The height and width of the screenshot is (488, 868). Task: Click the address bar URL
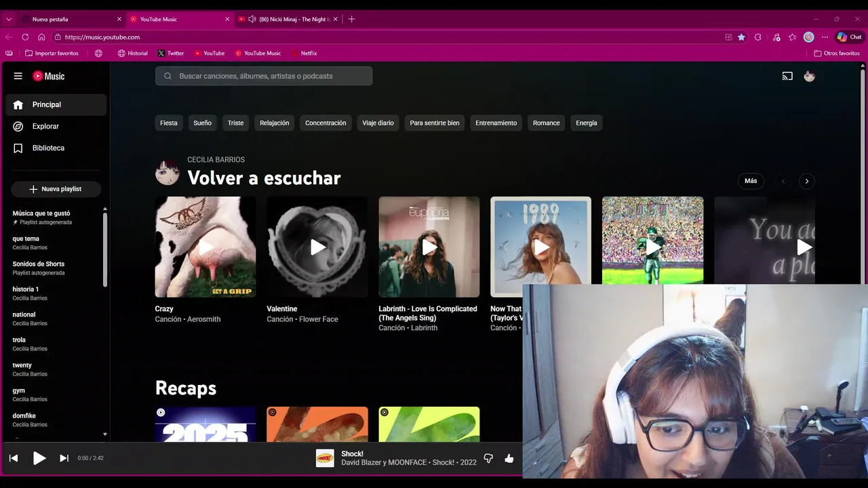(x=102, y=37)
